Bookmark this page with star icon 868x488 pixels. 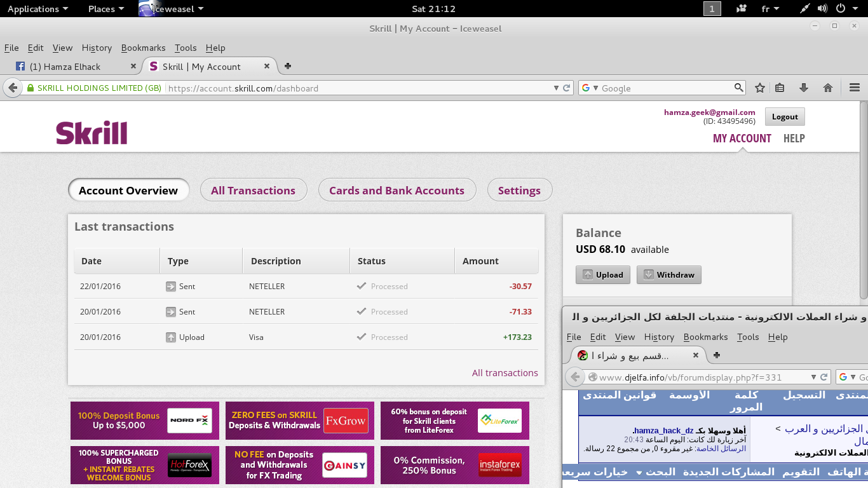(759, 88)
